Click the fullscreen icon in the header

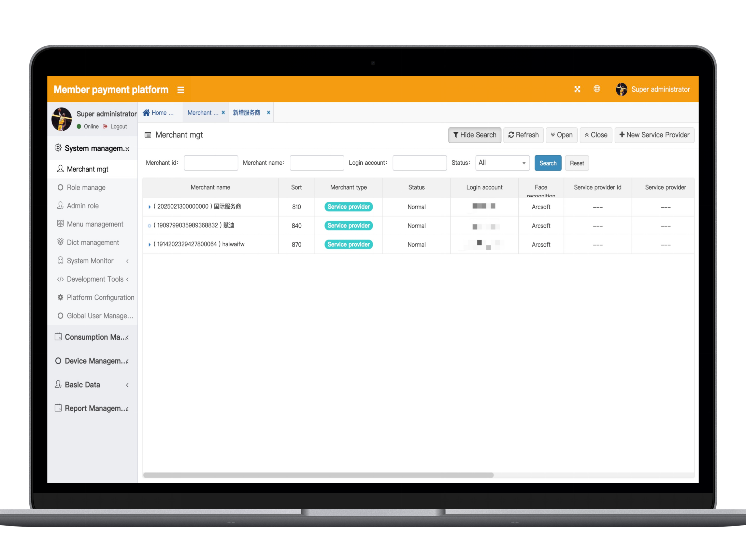[x=577, y=89]
